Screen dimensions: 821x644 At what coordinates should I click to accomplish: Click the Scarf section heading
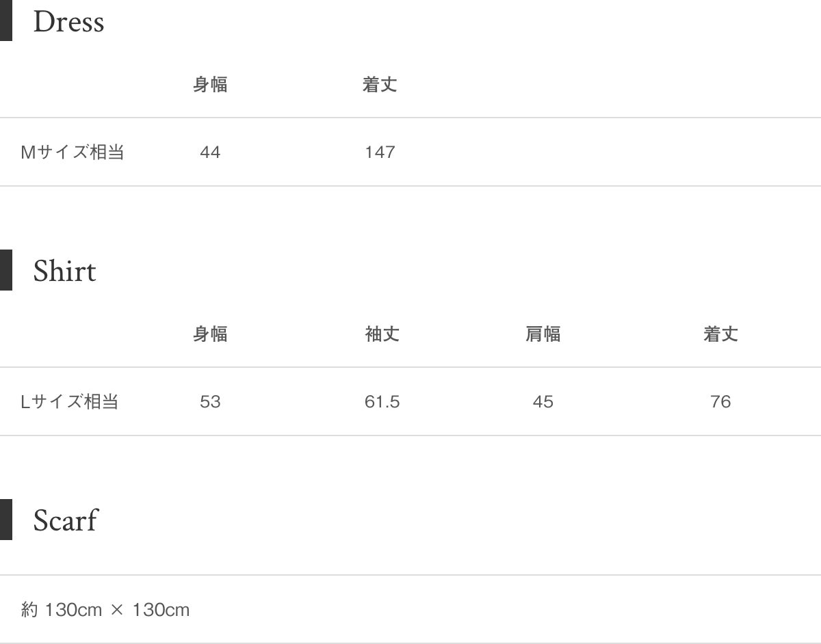(65, 520)
